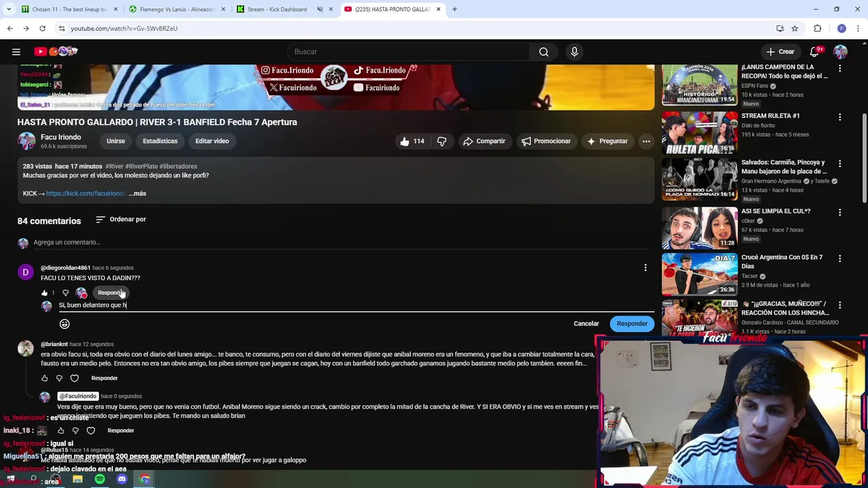Open options for Salvados: Carmiña video
The image size is (868, 488).
840,163
